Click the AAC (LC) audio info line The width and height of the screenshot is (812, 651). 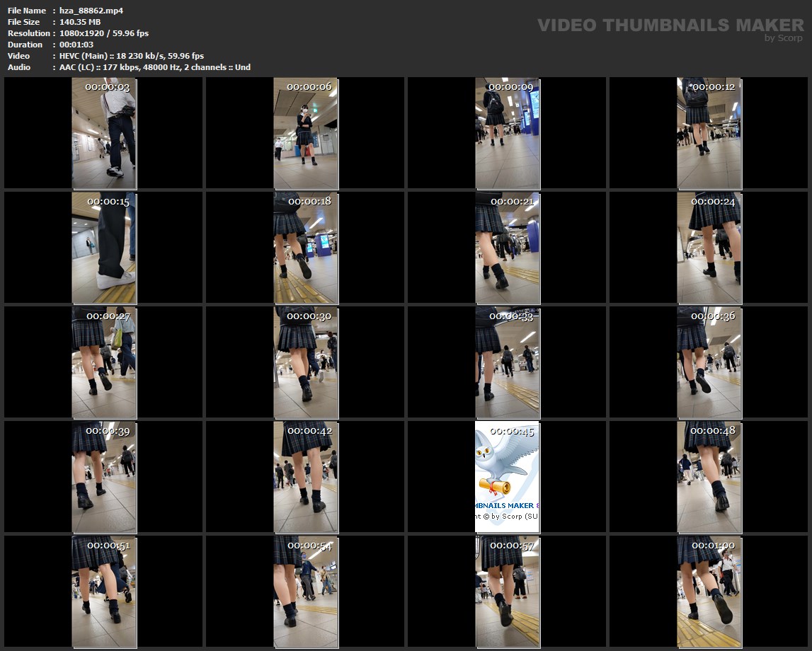155,67
